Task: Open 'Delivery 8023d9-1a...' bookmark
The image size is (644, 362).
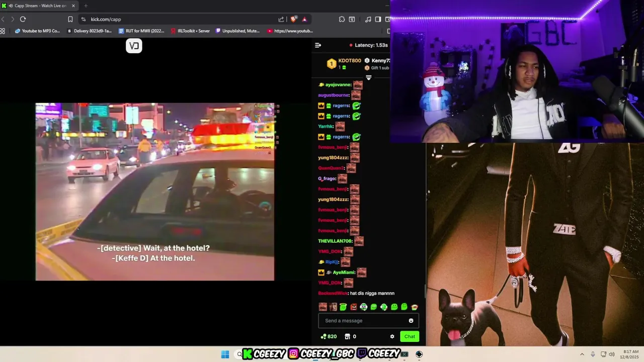Action: [89, 31]
